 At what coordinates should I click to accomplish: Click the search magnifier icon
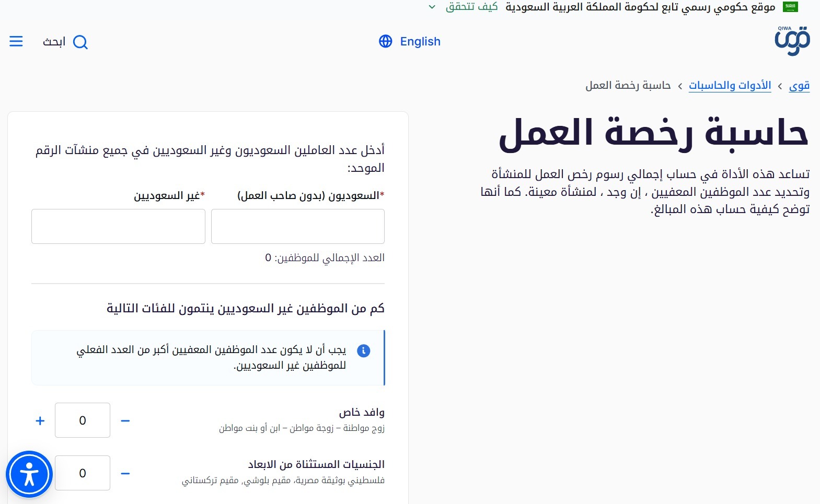point(80,42)
